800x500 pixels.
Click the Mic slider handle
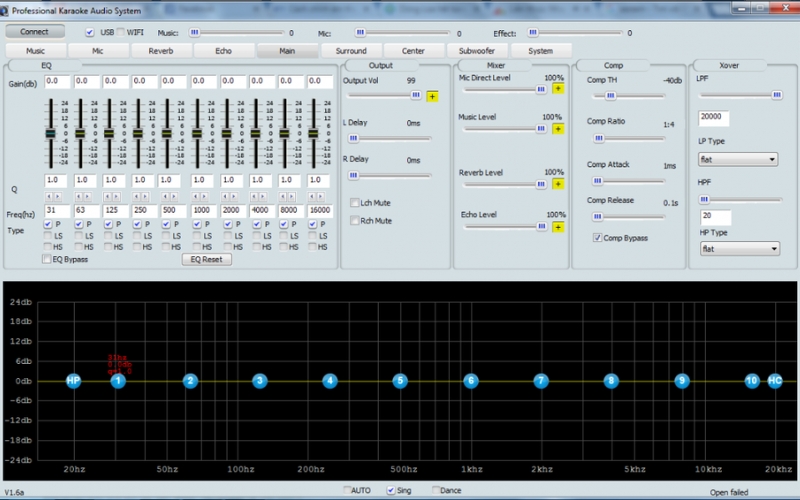360,32
